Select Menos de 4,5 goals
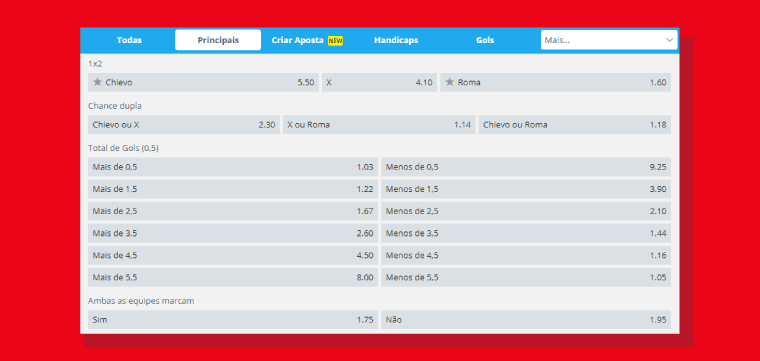This screenshot has width=760, height=361. coord(526,255)
